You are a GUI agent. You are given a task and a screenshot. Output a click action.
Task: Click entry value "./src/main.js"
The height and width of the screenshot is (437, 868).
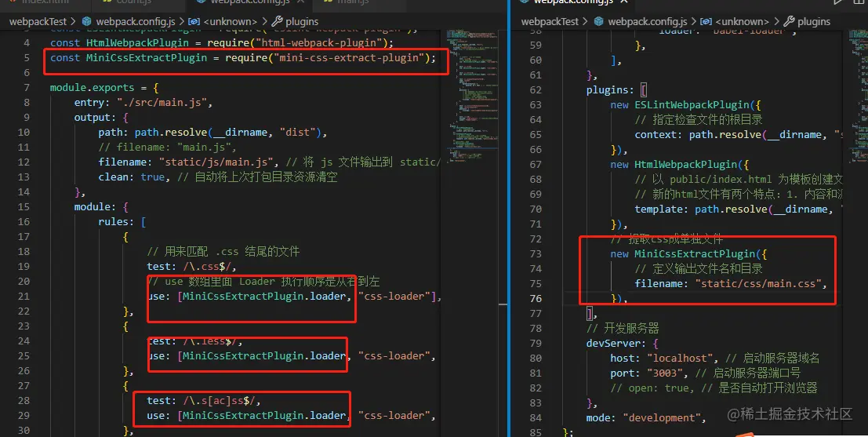coord(162,103)
